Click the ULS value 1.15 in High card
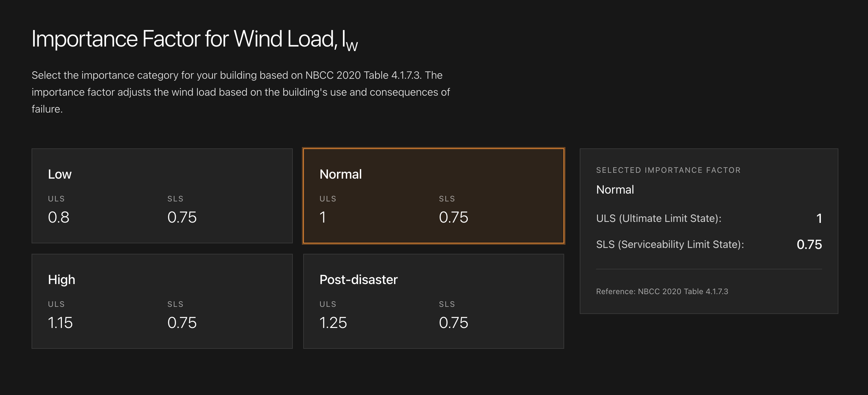The image size is (868, 395). pos(61,322)
